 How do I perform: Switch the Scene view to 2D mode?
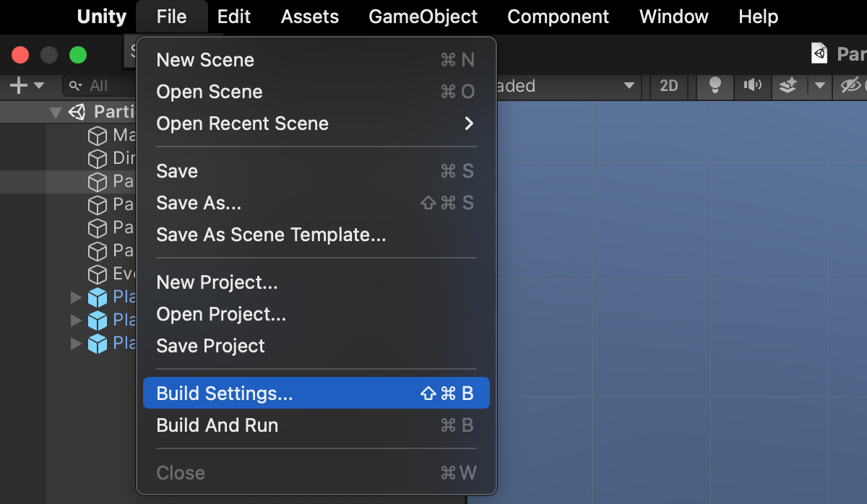click(x=668, y=86)
